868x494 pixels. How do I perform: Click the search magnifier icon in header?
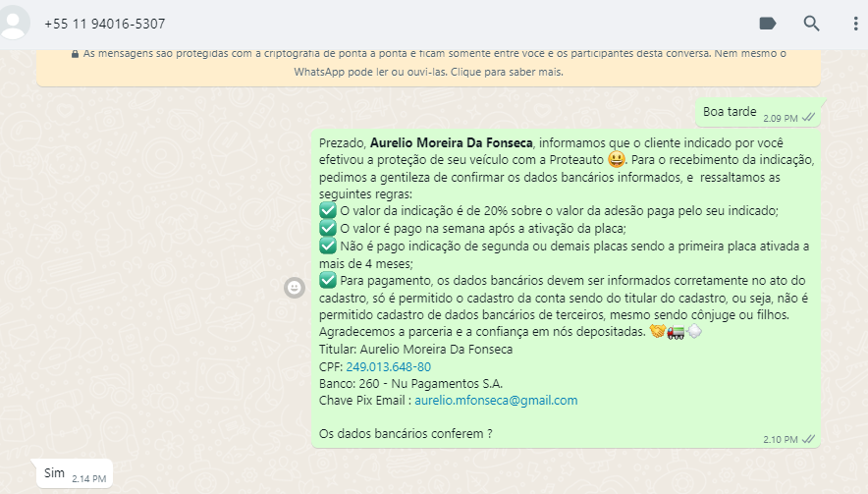(x=811, y=24)
